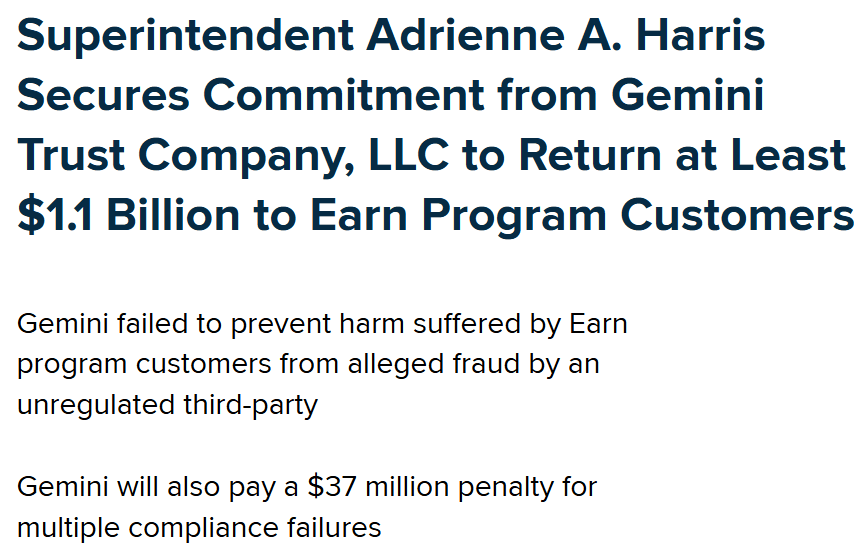864x552 pixels.
Task: Click the words "alleged fraud"
Action: click(x=434, y=364)
